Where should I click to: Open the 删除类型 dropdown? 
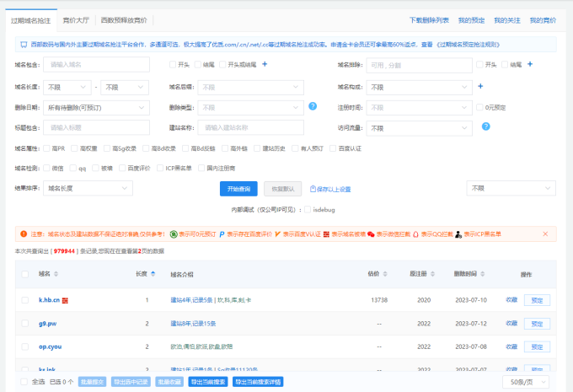pyautogui.click(x=251, y=108)
